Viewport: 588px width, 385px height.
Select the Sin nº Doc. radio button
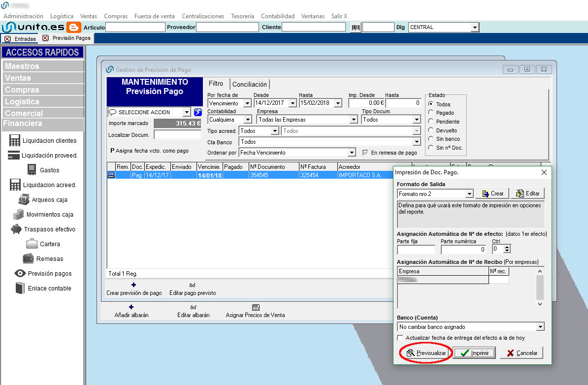[430, 147]
